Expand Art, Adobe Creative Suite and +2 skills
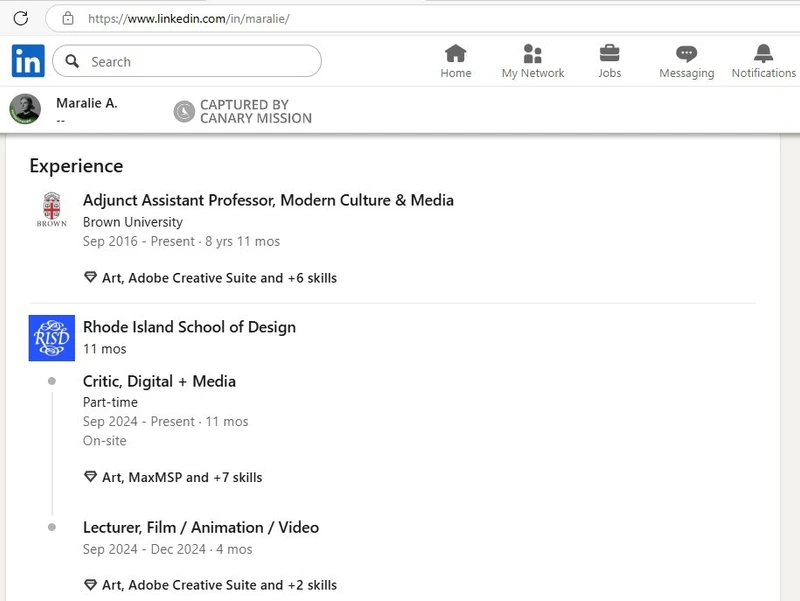Screen dimensions: 800x601 [x=219, y=585]
